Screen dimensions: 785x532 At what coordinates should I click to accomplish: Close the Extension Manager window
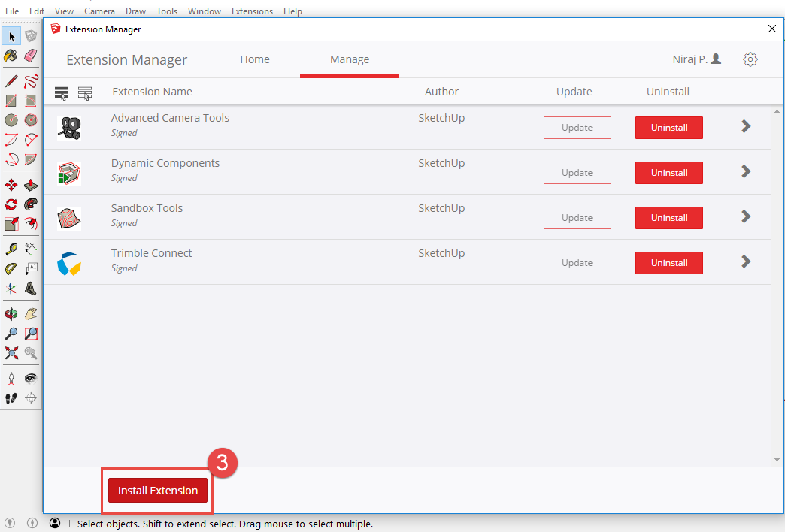[772, 29]
